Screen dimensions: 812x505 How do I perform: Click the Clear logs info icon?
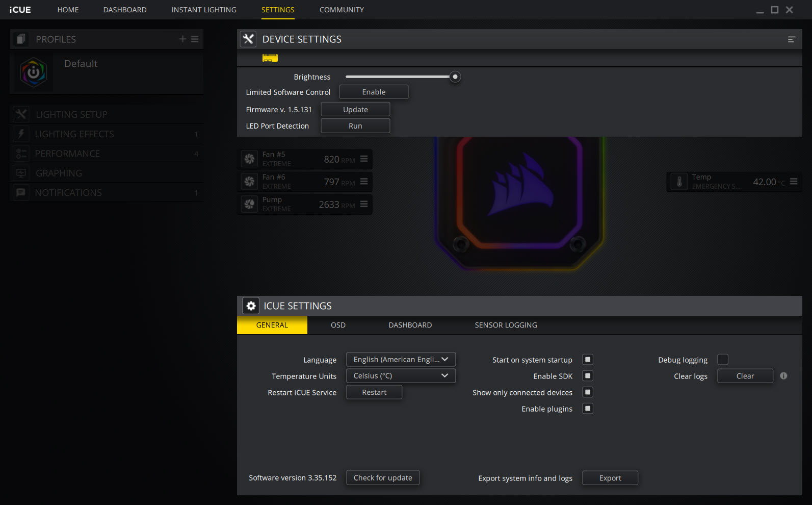click(x=783, y=376)
